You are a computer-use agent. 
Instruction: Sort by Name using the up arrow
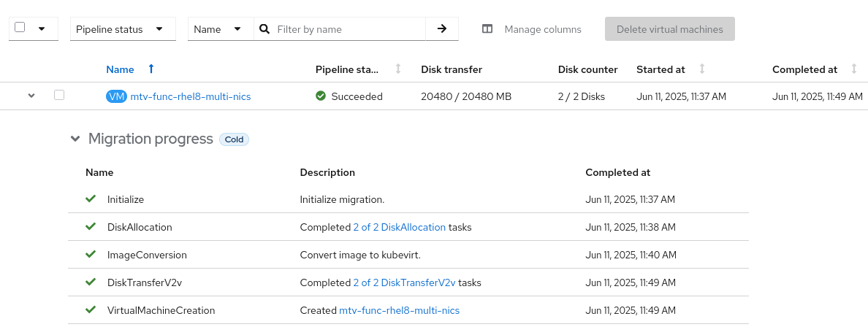point(151,69)
